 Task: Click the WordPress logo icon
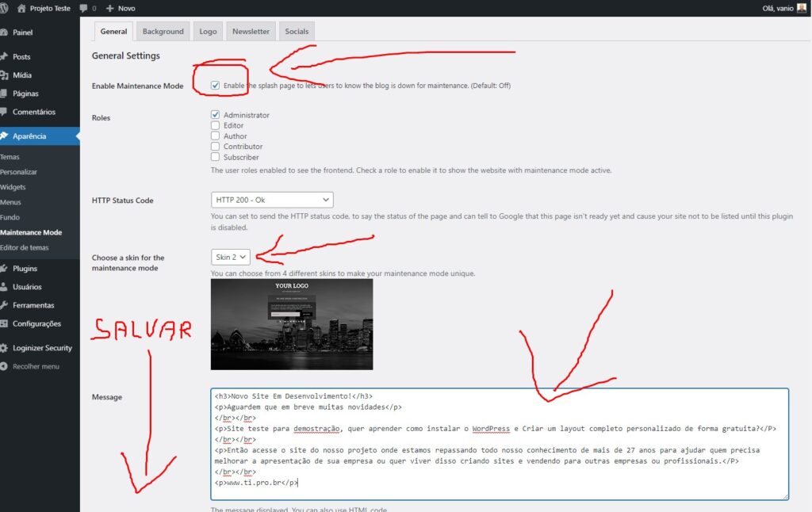[x=4, y=8]
